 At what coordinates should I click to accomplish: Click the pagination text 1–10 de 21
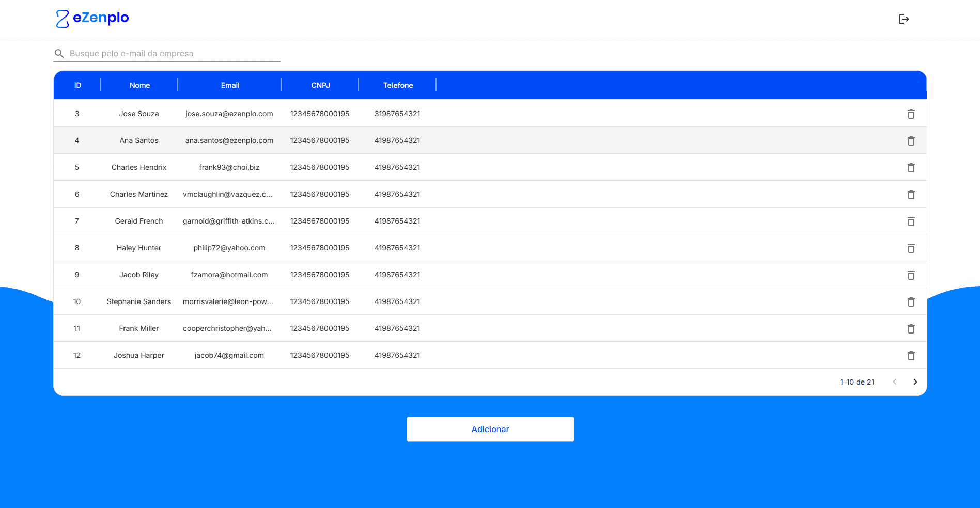[x=857, y=382]
